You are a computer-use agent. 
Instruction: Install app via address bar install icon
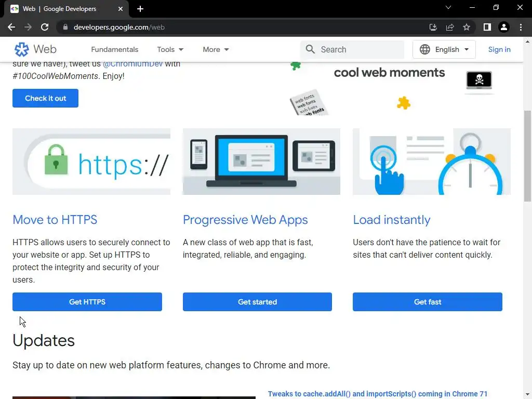pyautogui.click(x=433, y=27)
